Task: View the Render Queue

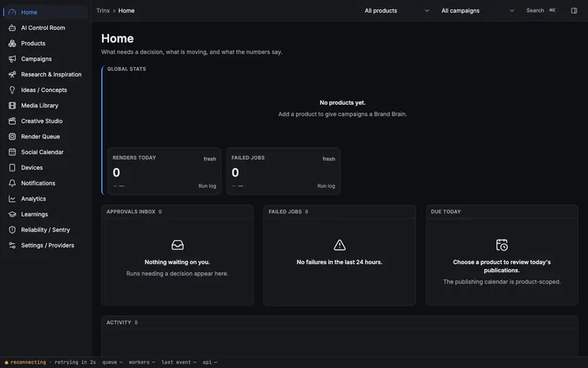Action: pyautogui.click(x=46, y=137)
